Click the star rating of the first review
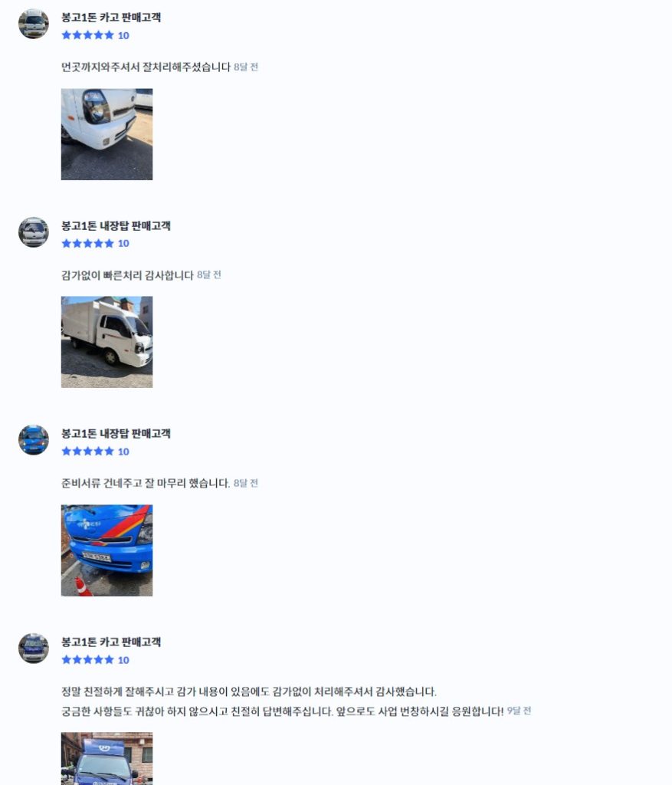The width and height of the screenshot is (672, 785). click(95, 35)
